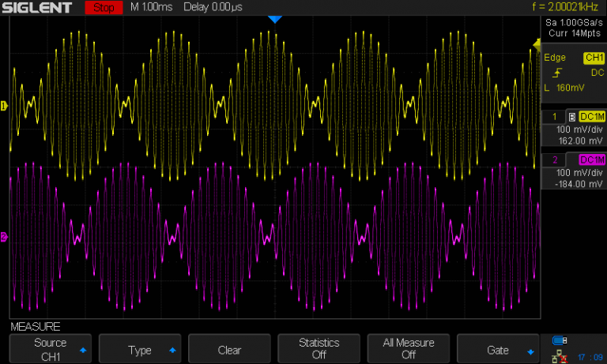This screenshot has height=364, width=607.
Task: Click the USB device status icon
Action: click(560, 340)
